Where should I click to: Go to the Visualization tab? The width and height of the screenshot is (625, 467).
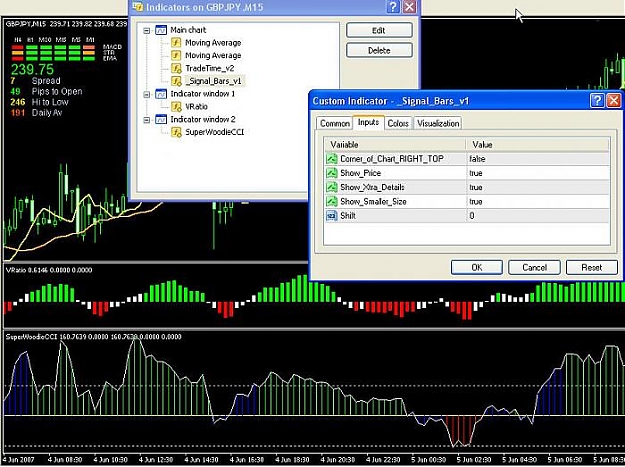tap(438, 124)
